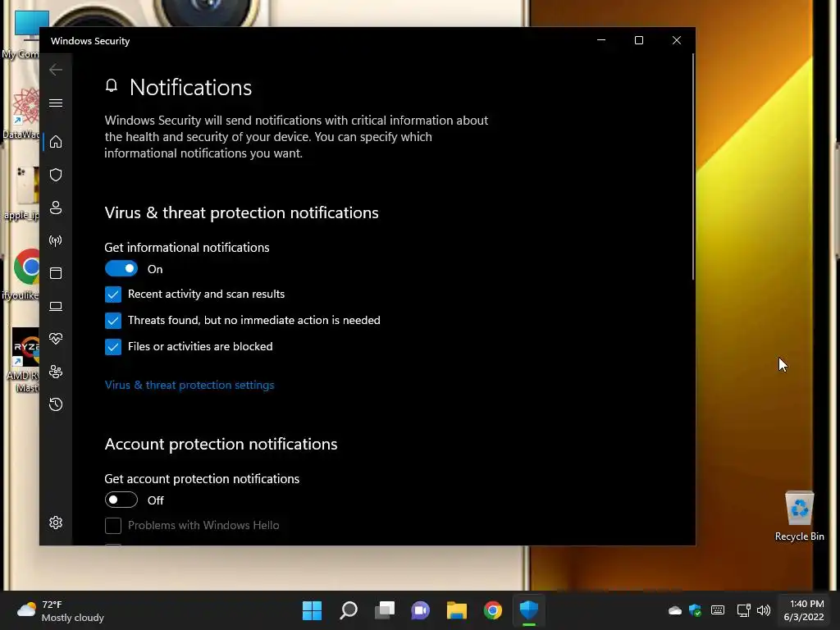The image size is (840, 630).
Task: Open taskbar Search magnifier
Action: click(x=348, y=610)
